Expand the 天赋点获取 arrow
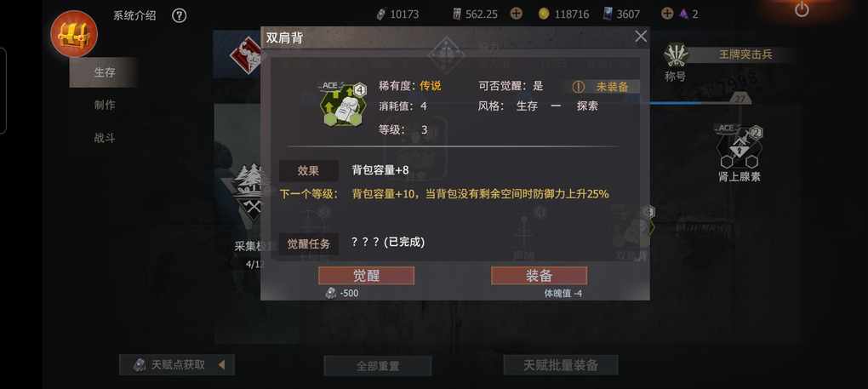This screenshot has height=389, width=868. [x=221, y=364]
